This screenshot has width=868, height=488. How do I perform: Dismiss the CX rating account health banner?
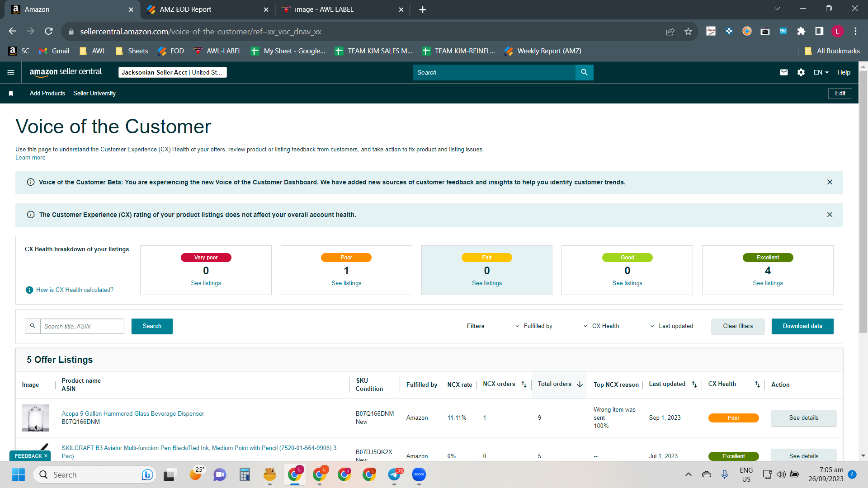(830, 215)
